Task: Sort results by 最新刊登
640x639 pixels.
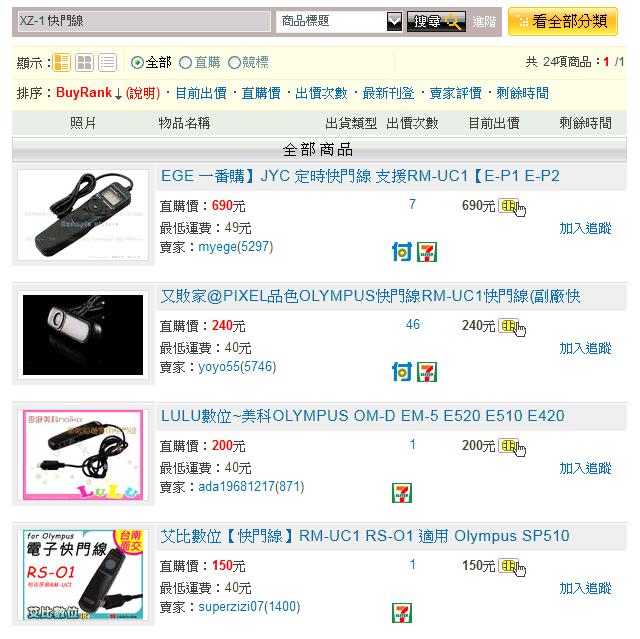Action: (388, 93)
